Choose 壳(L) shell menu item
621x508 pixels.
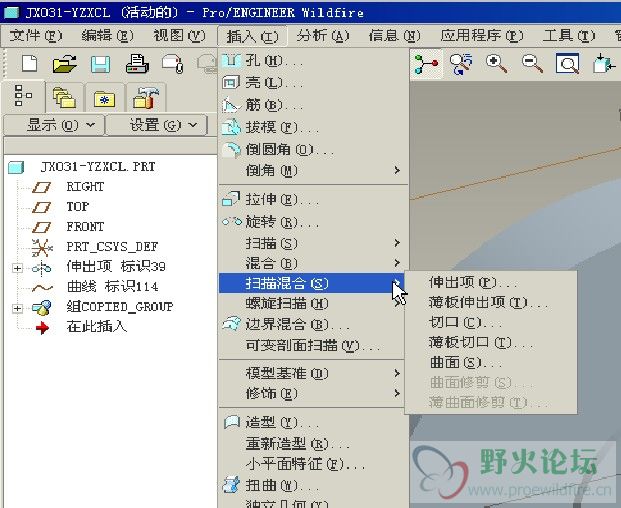tap(313, 82)
